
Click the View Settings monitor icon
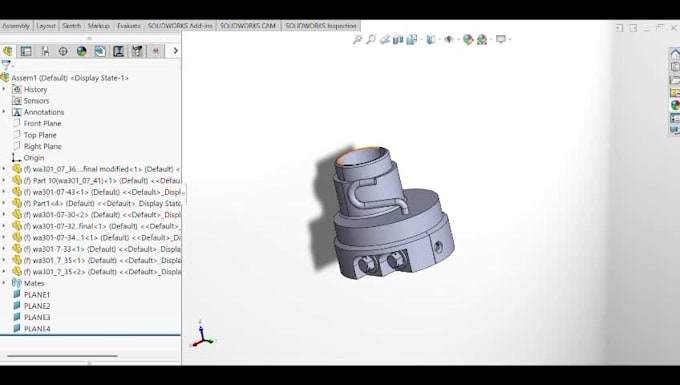click(500, 39)
